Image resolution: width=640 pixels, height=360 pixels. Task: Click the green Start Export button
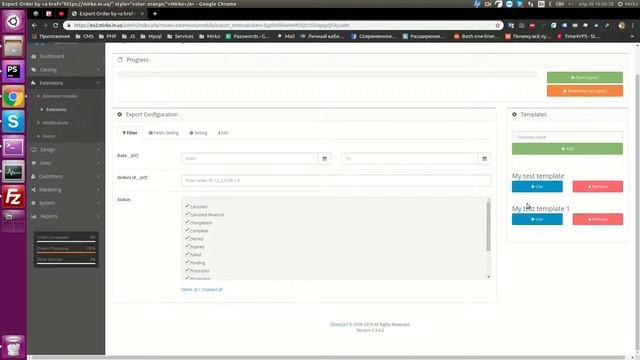click(584, 78)
